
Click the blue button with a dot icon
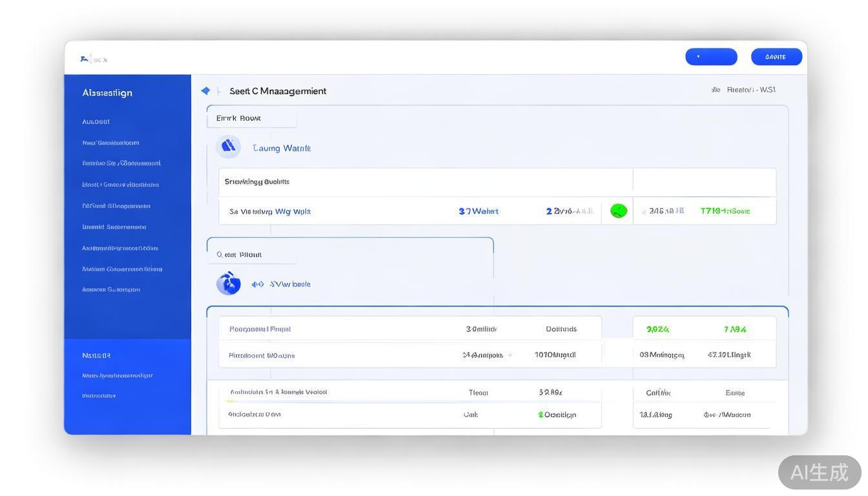coord(711,57)
